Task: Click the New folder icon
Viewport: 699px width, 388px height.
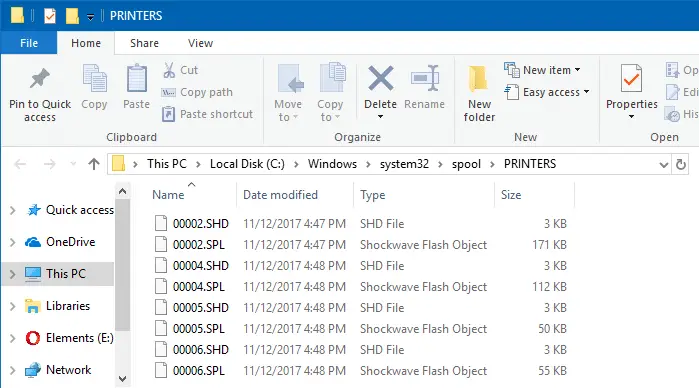Action: [478, 78]
